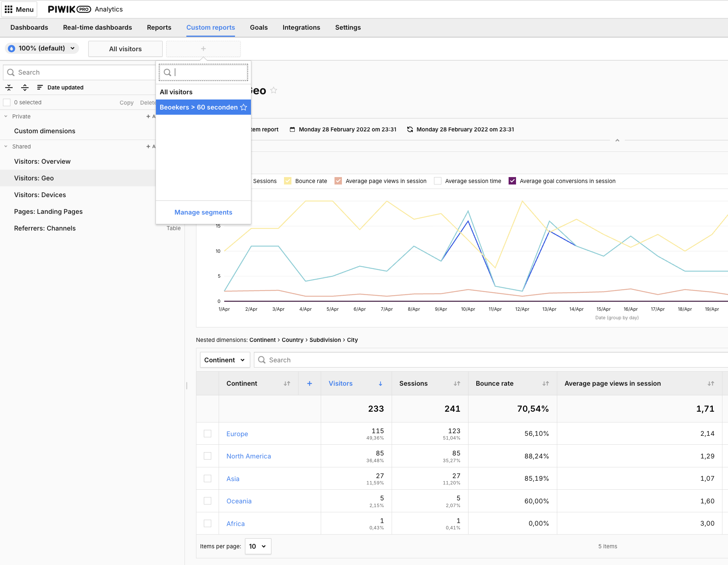The image size is (728, 565).
Task: Favorite the Geo report star
Action: click(x=274, y=90)
